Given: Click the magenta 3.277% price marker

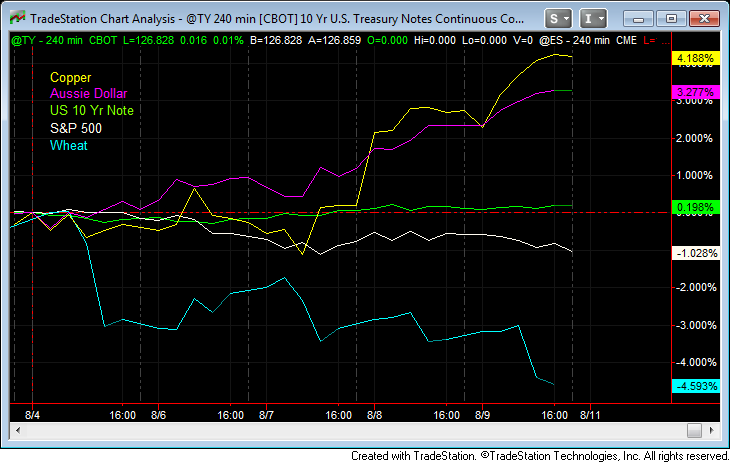Looking at the screenshot, I should point(696,92).
